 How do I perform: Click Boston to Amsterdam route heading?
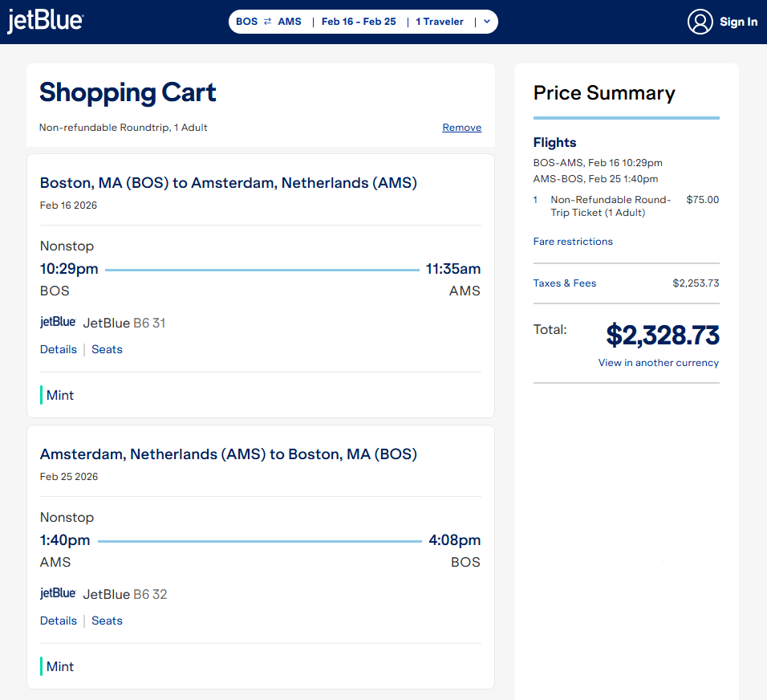229,182
